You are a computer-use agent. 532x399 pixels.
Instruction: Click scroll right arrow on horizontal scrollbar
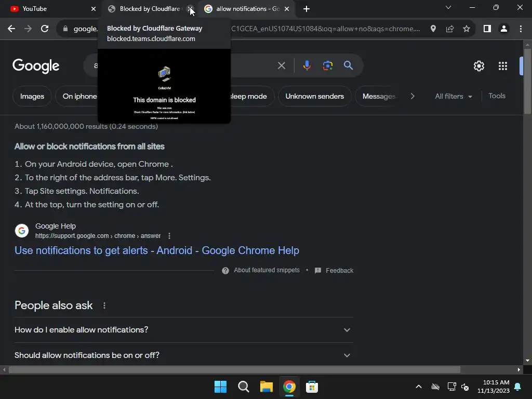click(x=519, y=369)
